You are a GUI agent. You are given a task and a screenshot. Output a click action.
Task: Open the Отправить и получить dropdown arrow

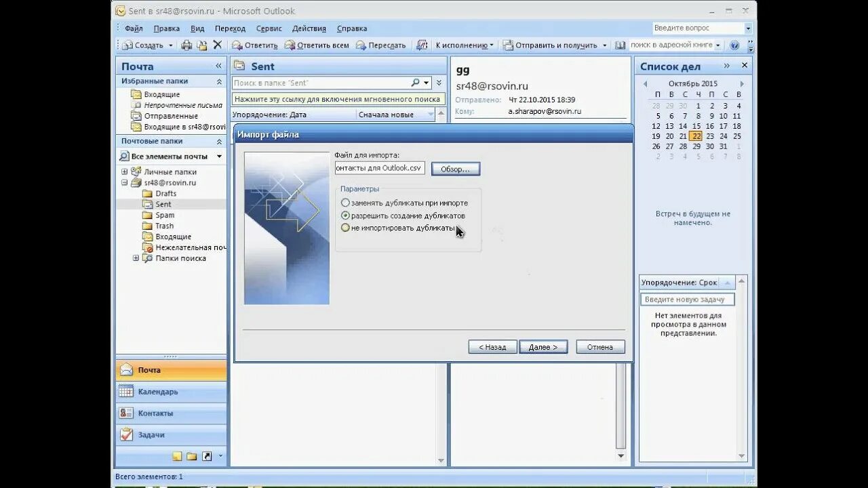coord(604,45)
